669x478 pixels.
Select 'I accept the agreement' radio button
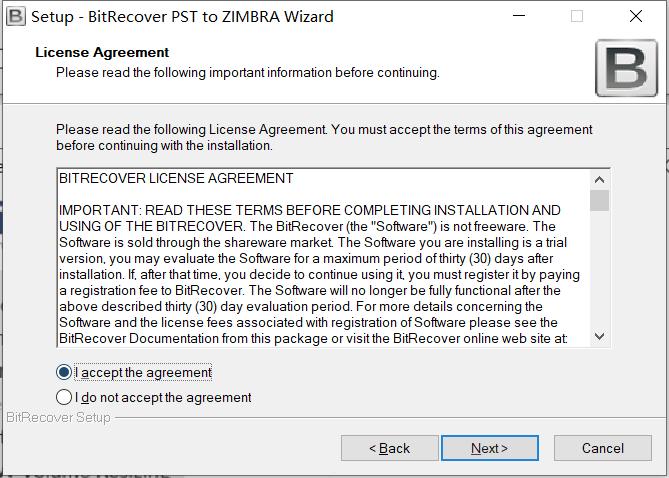pyautogui.click(x=64, y=372)
